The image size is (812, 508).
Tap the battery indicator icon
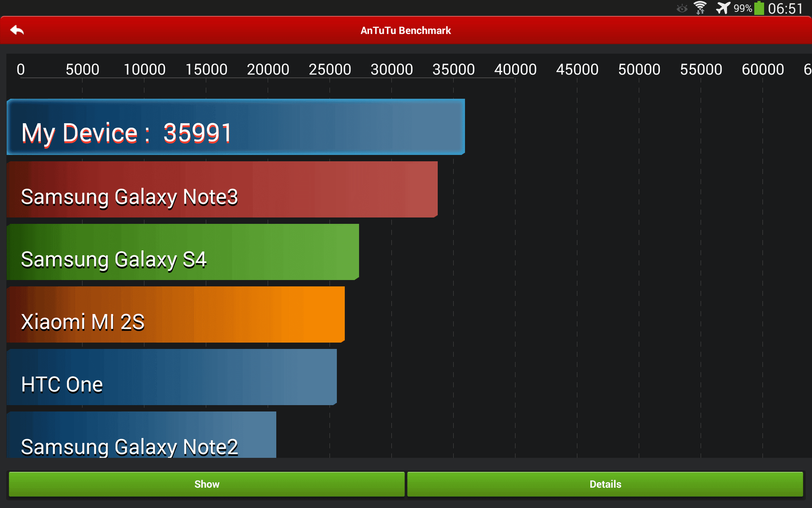pos(759,8)
